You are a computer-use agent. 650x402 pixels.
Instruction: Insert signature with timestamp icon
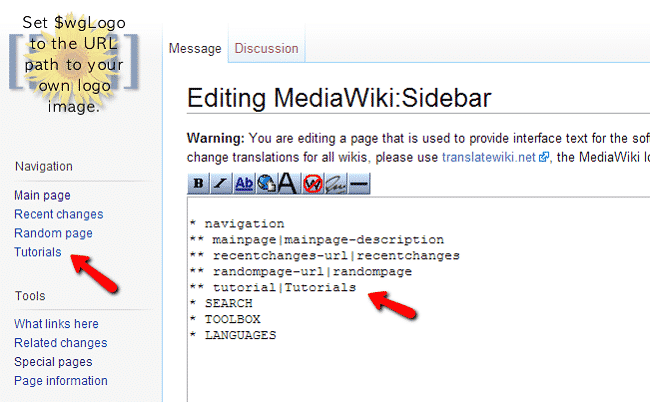point(335,183)
